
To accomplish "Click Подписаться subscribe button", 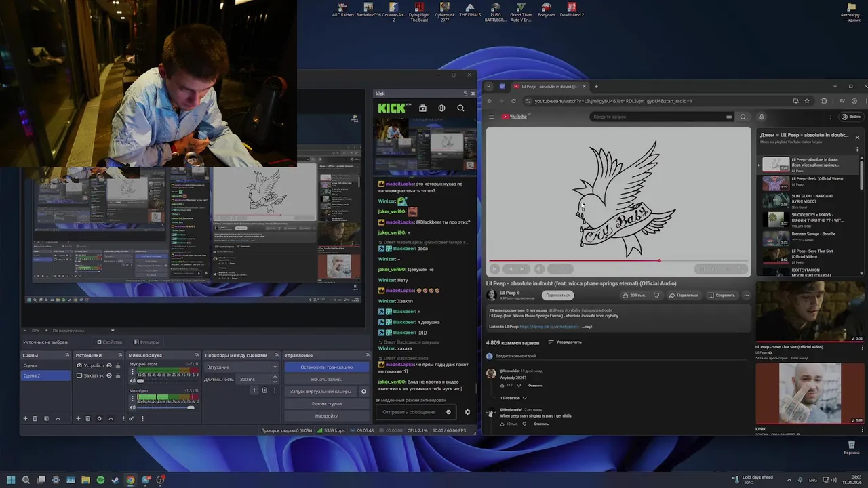I will tap(558, 295).
